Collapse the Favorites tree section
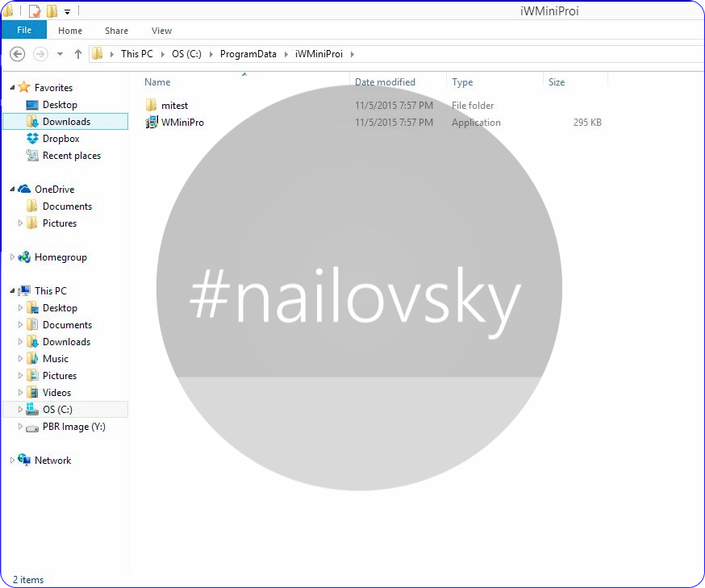This screenshot has width=705, height=588. [x=12, y=87]
